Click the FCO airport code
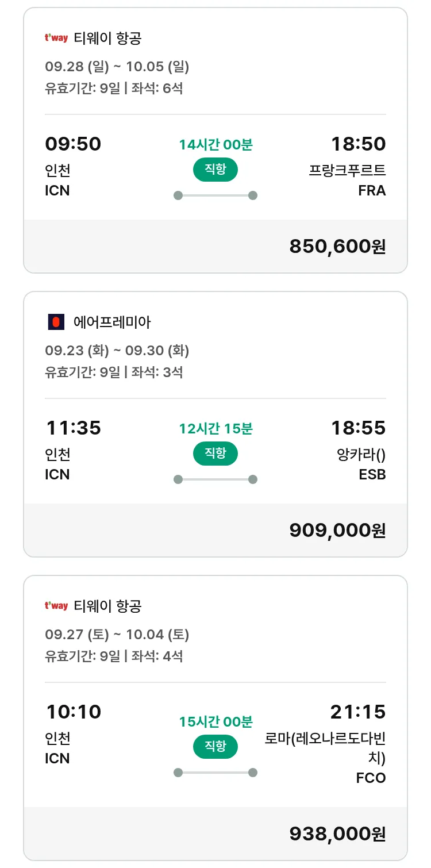The height and width of the screenshot is (868, 431). [x=371, y=778]
